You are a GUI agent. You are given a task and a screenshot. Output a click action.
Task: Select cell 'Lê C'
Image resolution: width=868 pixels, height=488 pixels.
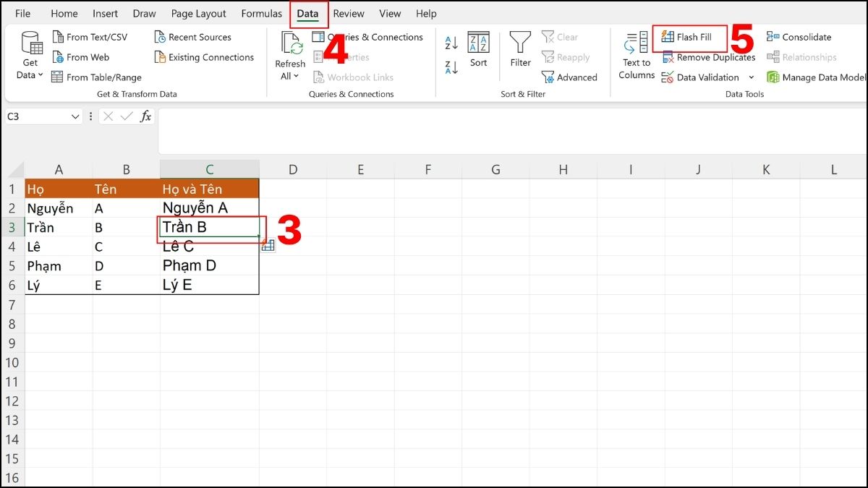point(210,247)
